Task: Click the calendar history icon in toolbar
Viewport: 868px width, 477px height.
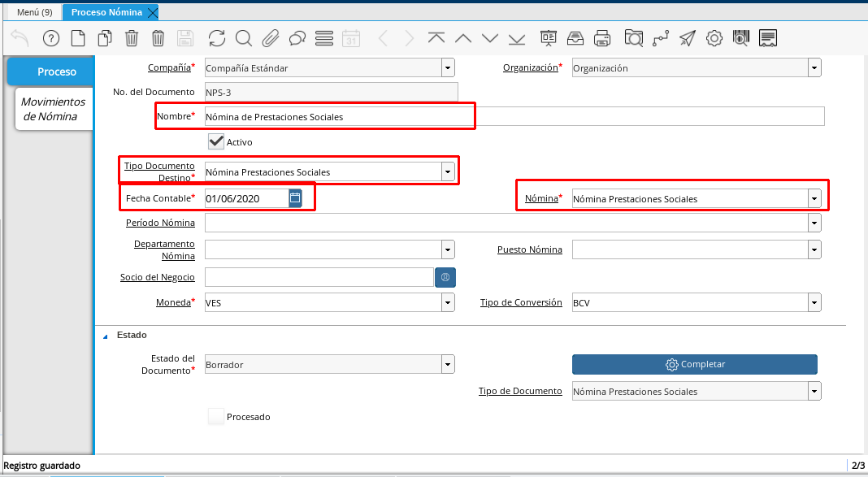Action: (351, 38)
